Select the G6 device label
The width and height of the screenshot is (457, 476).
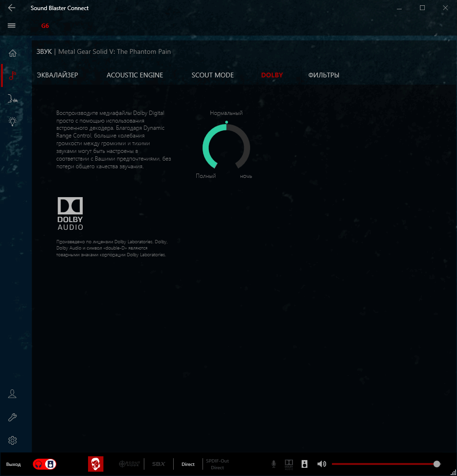pos(45,26)
